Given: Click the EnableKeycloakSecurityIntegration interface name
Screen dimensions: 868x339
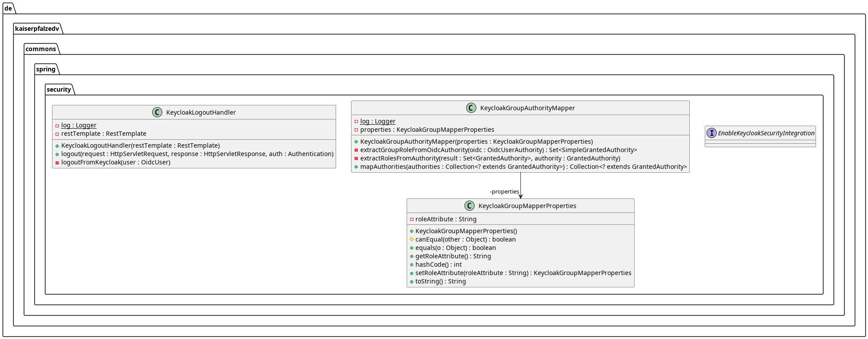Looking at the screenshot, I should [766, 133].
